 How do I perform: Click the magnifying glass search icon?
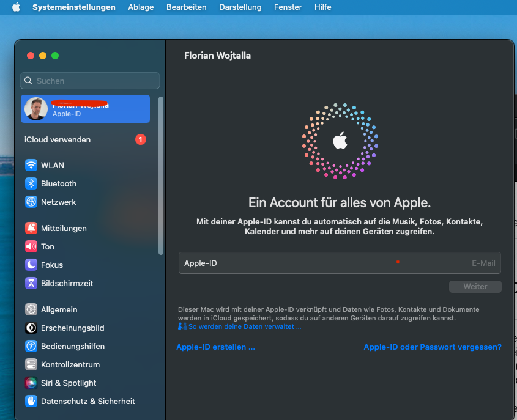[x=28, y=81]
